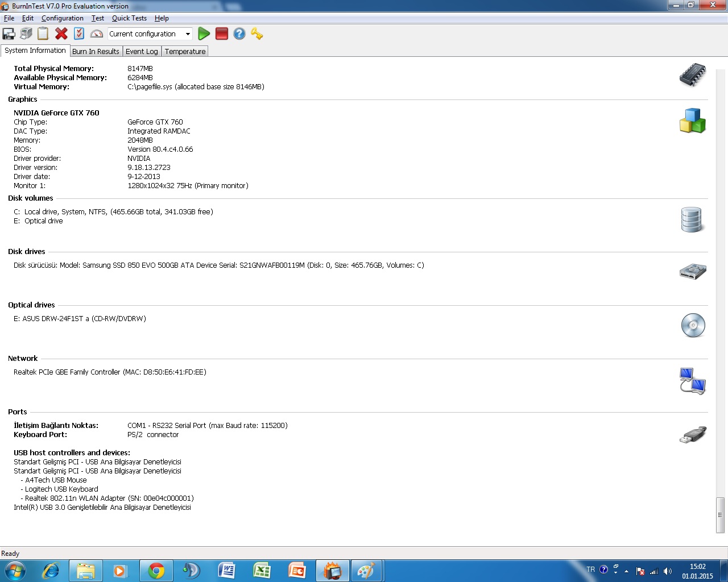Switch to the Event Log tab
Image resolution: width=728 pixels, height=582 pixels.
pyautogui.click(x=142, y=51)
